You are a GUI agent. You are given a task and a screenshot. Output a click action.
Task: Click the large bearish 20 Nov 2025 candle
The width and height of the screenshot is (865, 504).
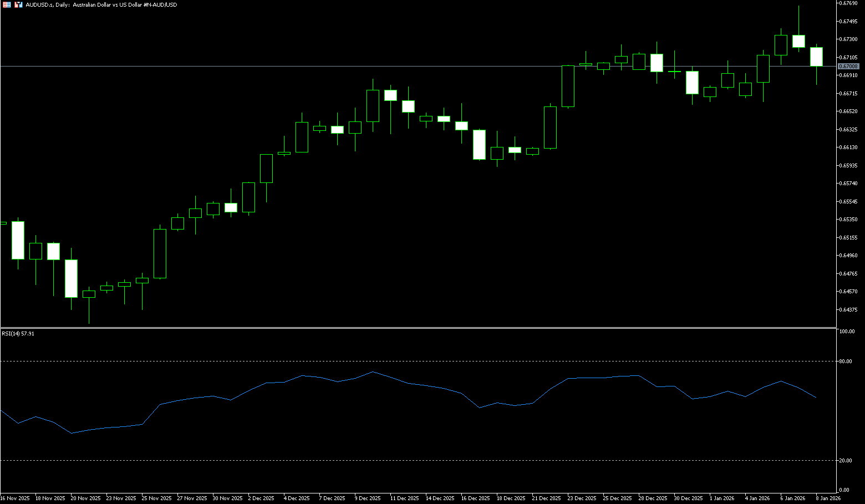point(71,278)
